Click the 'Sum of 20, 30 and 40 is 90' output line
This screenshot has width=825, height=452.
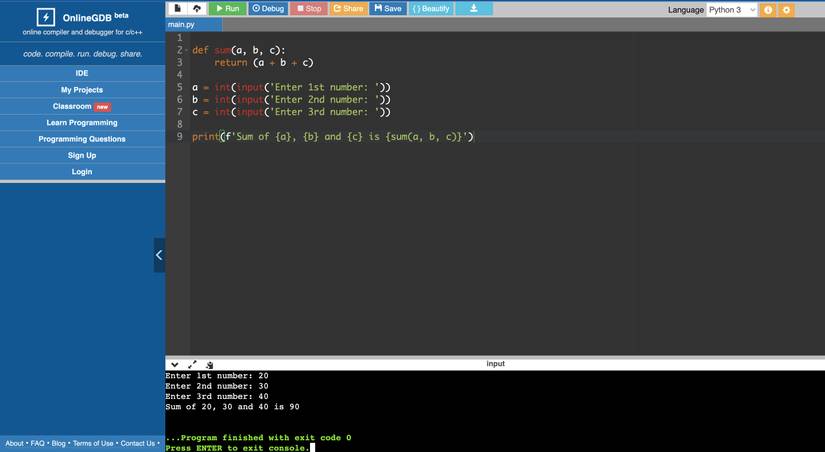(x=232, y=407)
